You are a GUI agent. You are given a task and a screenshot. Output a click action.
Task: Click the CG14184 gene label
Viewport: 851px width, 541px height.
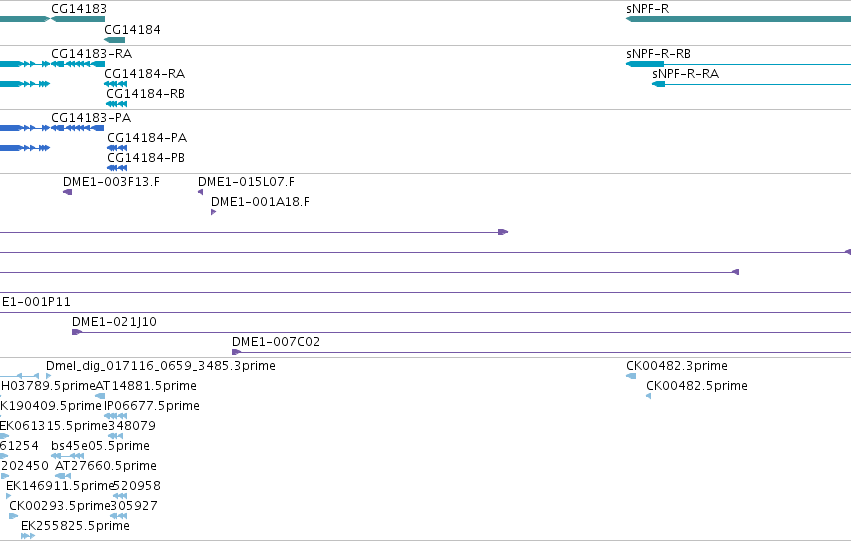[132, 30]
